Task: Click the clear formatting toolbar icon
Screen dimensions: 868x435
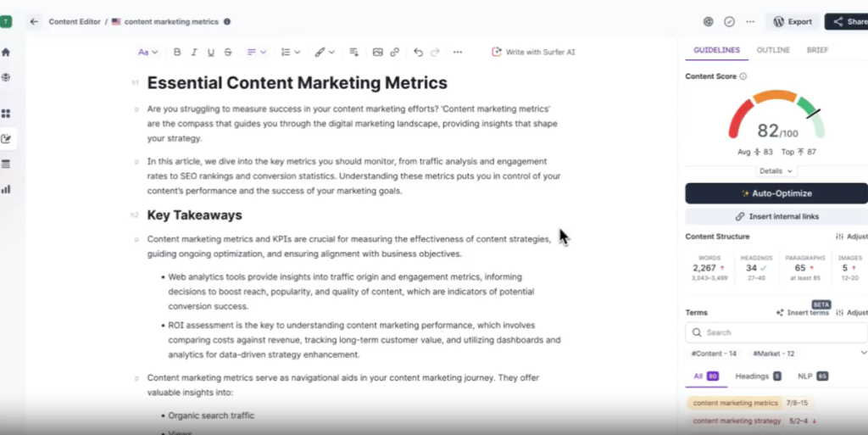Action: (x=353, y=52)
